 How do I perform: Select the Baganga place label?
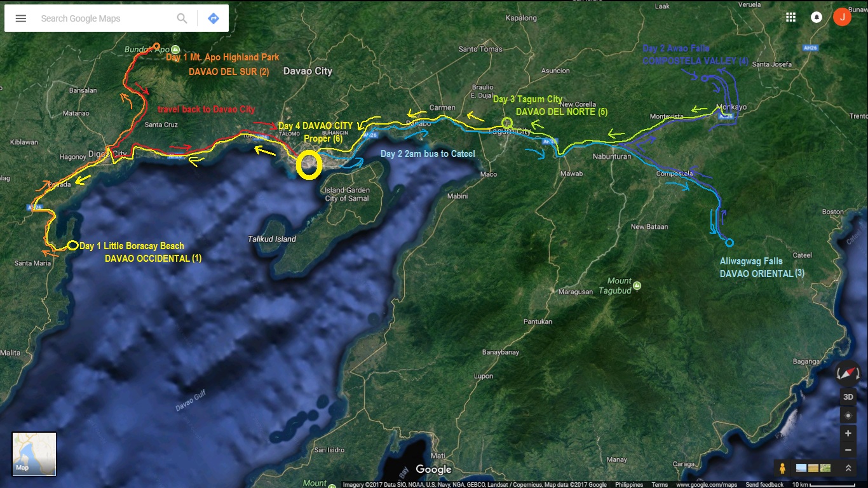point(807,362)
